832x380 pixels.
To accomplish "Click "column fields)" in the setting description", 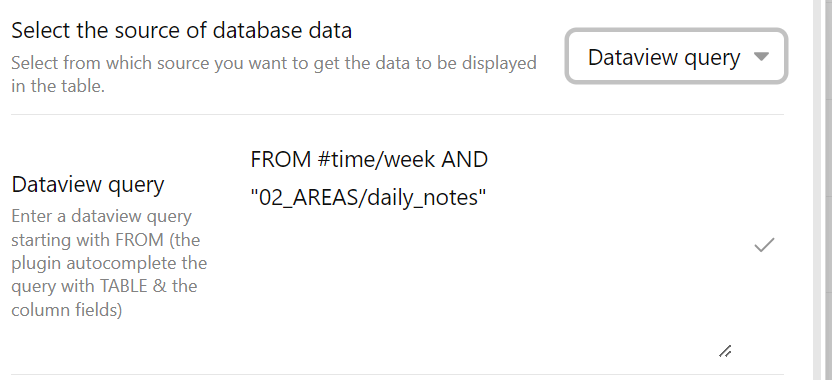I will 67,310.
